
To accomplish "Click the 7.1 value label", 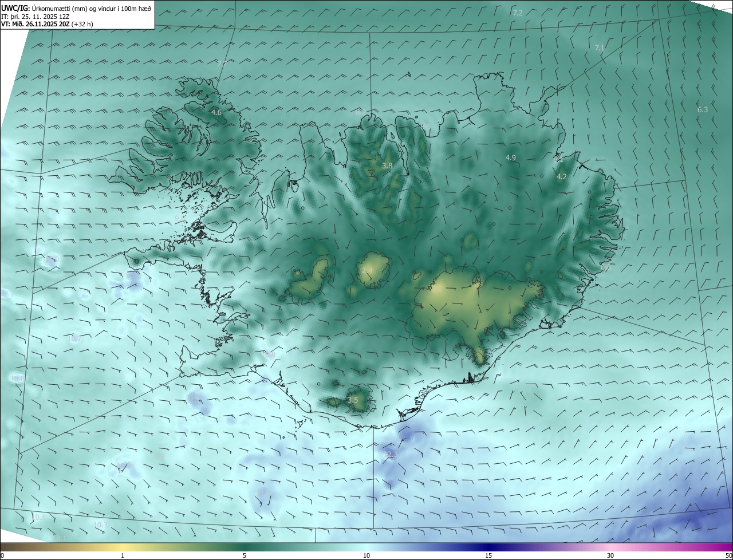I will click(x=600, y=48).
